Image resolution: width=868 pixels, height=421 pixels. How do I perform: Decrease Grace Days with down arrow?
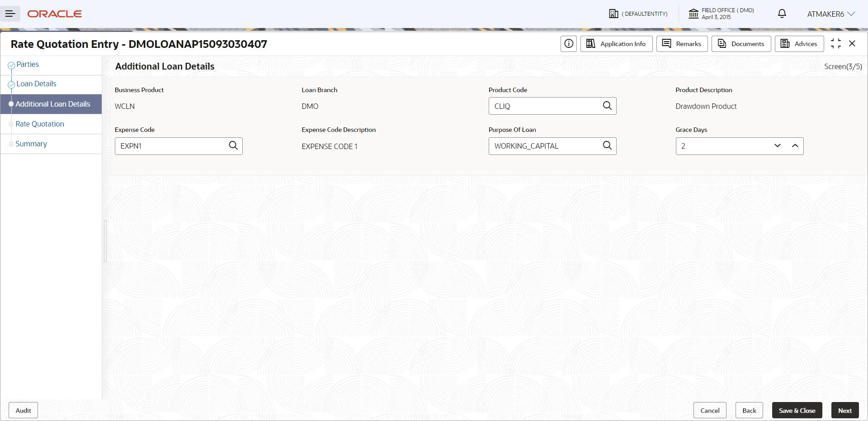click(x=778, y=146)
